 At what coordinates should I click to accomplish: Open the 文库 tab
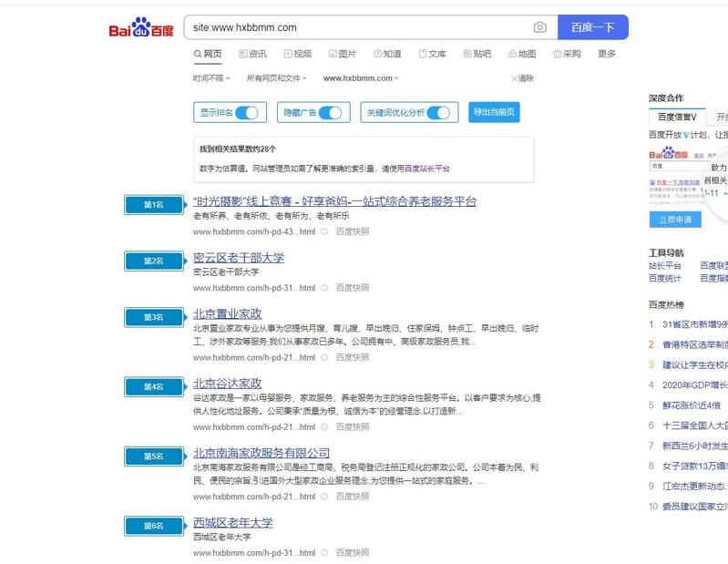(433, 54)
